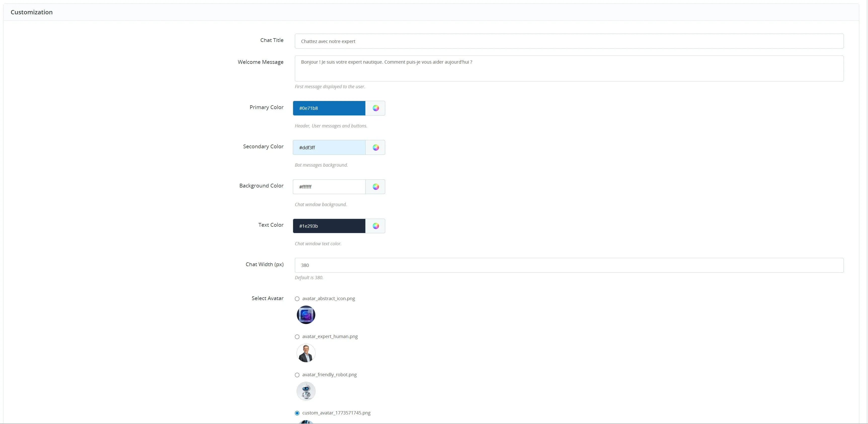Click the Customization panel heading

32,12
